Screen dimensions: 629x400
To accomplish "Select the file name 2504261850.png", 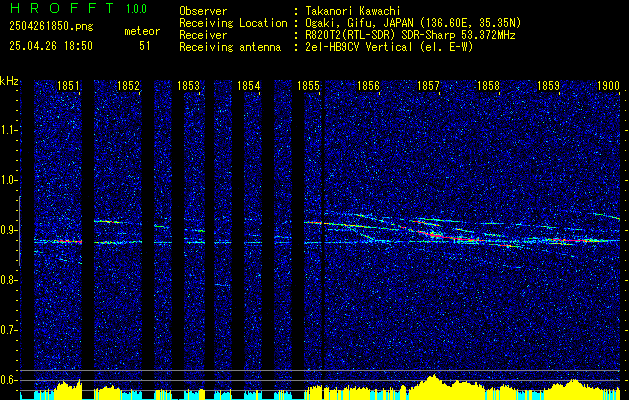I will click(51, 27).
